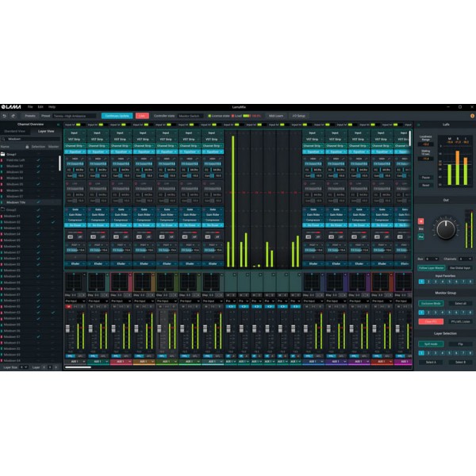Screen dimensions: 476x476
Task: Click the Group1 folder icon
Action: (x=2, y=154)
